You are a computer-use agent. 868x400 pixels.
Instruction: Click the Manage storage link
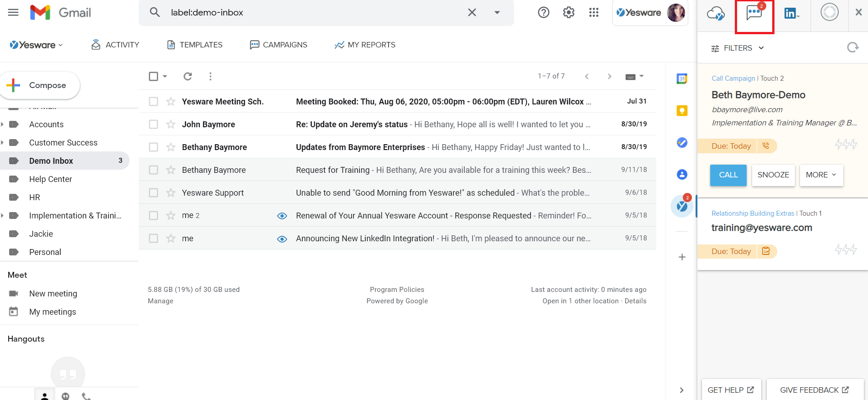pyautogui.click(x=161, y=301)
